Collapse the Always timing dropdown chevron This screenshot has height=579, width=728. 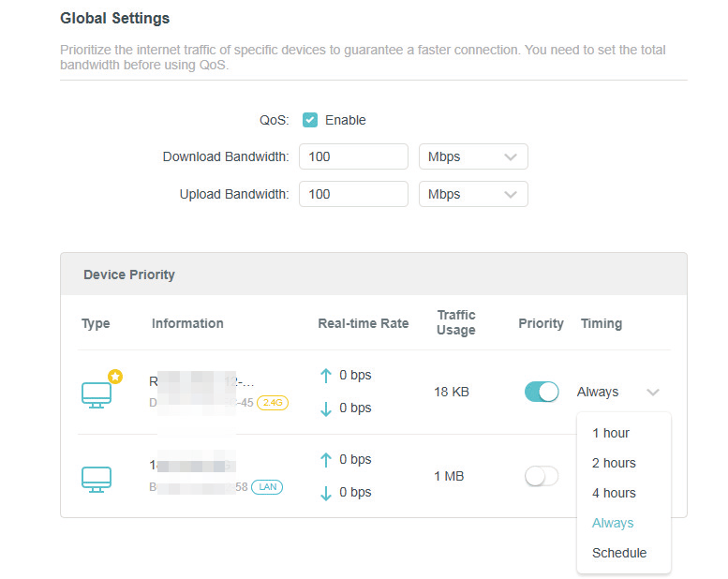pos(653,393)
